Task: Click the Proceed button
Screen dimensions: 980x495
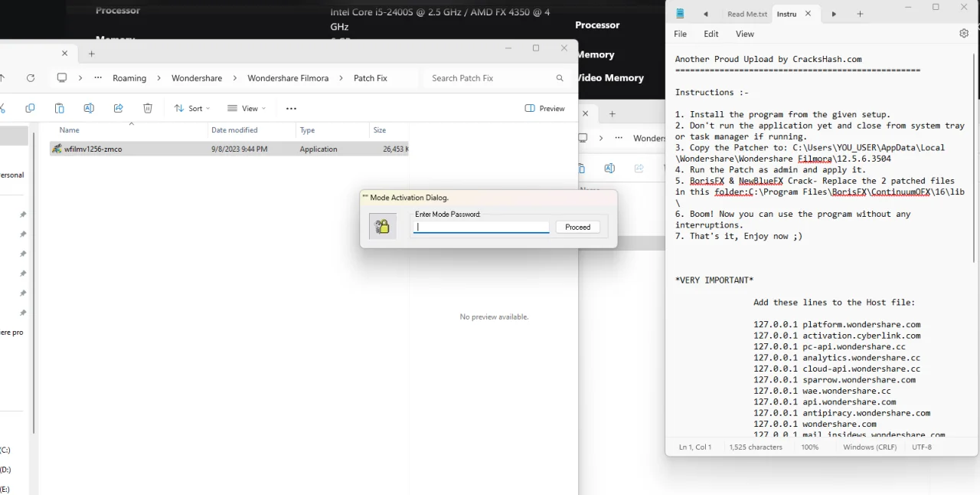Action: click(578, 227)
